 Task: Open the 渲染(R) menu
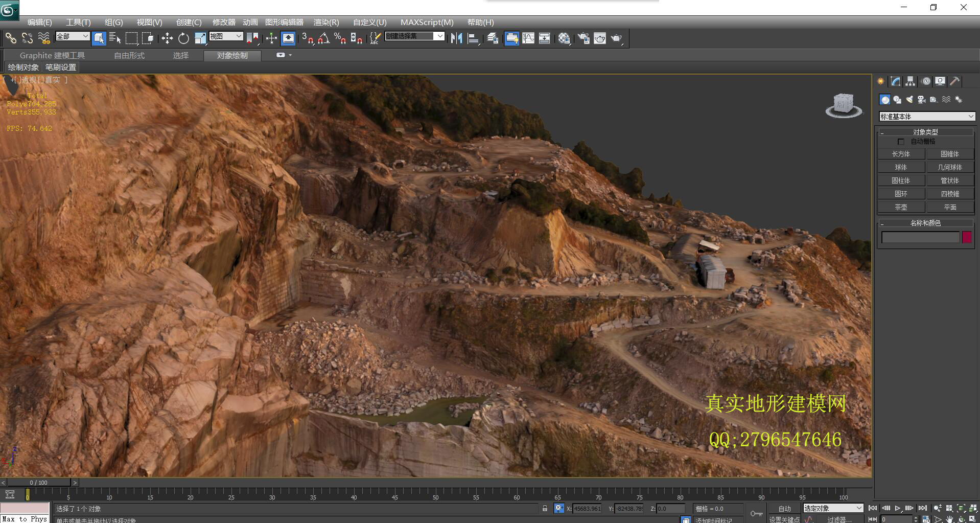pyautogui.click(x=326, y=22)
